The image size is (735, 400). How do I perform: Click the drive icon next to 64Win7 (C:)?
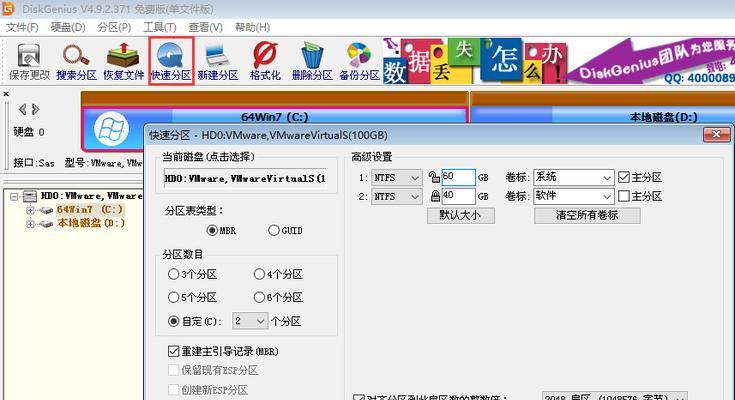45,210
